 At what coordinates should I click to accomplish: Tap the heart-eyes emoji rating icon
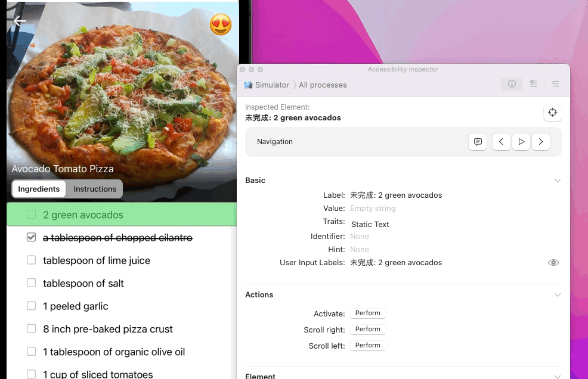pyautogui.click(x=221, y=25)
